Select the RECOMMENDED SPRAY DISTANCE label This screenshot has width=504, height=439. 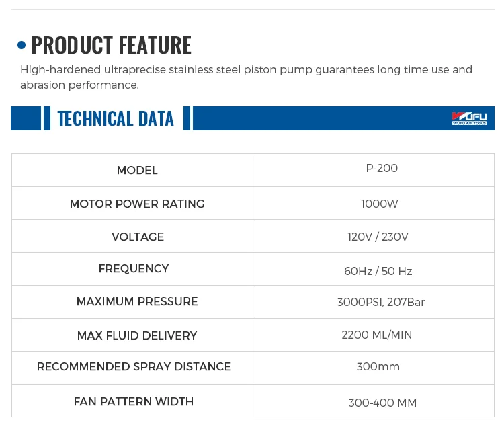134,367
